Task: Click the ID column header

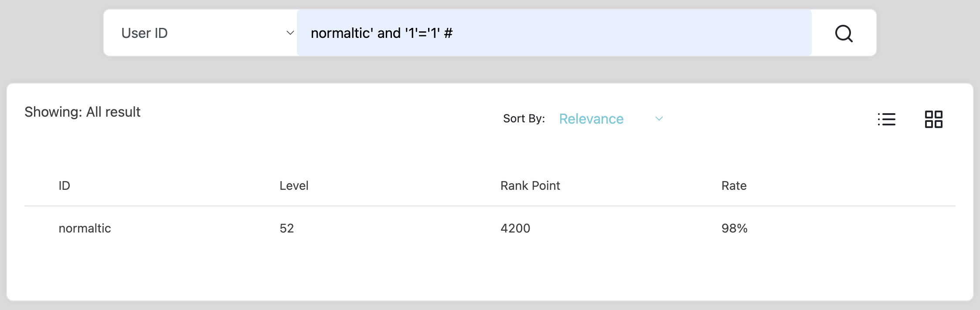Action: coord(65,186)
